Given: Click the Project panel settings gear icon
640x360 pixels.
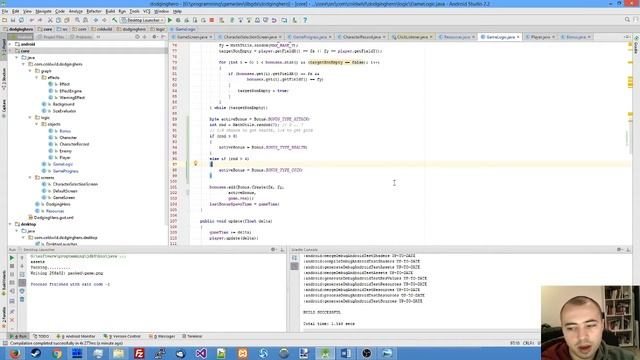Looking at the screenshot, I should [x=154, y=37].
